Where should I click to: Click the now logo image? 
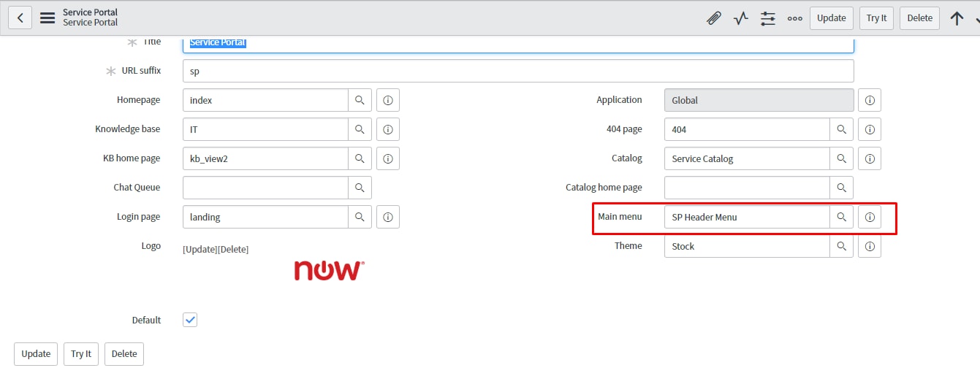coord(329,270)
